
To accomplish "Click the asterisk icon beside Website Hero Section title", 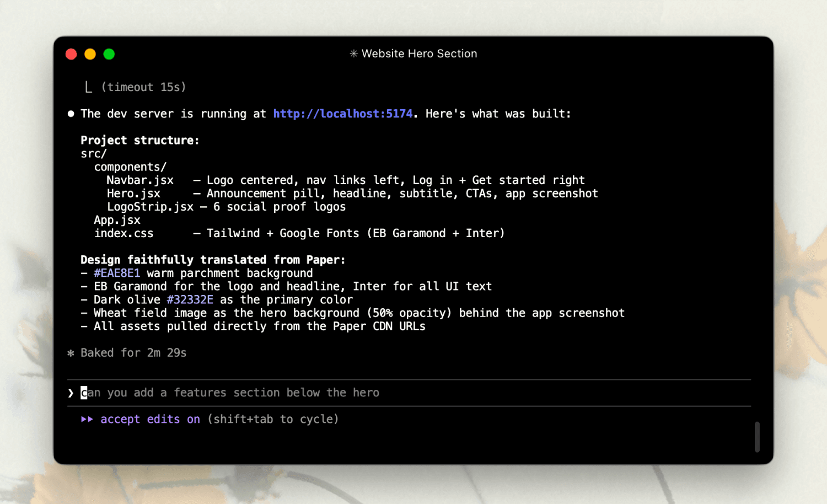I will point(353,53).
